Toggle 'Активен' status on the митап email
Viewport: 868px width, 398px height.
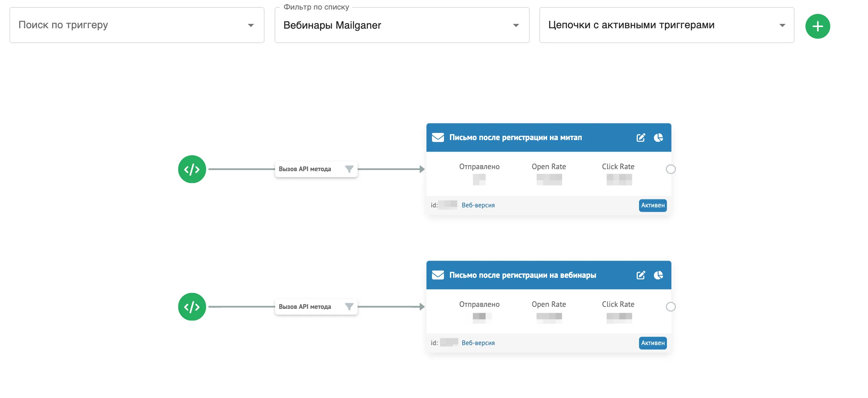(653, 205)
